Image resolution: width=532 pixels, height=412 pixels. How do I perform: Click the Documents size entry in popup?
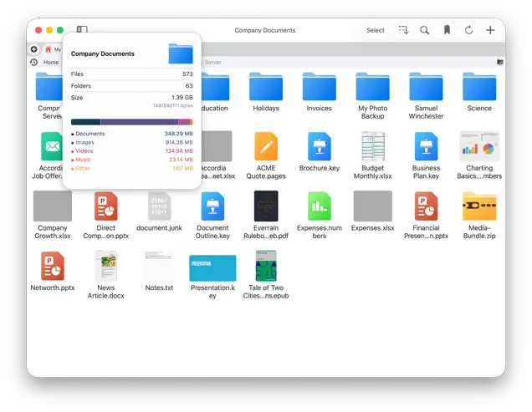[x=131, y=134]
